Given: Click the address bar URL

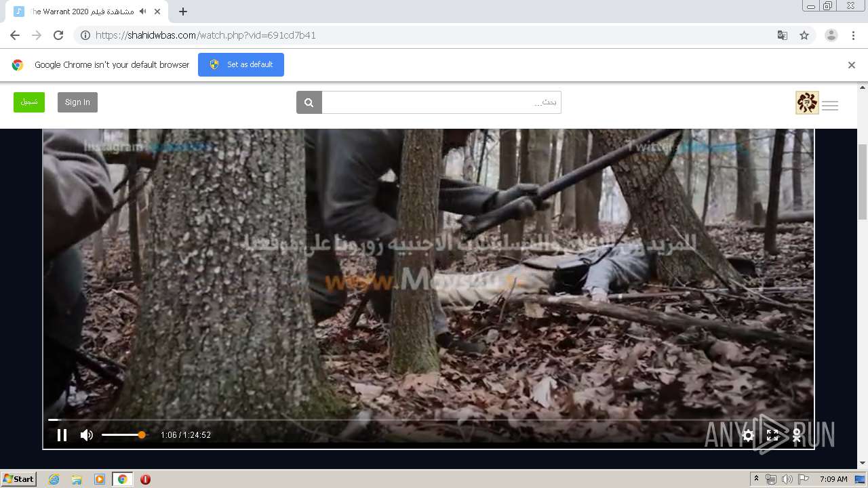Looking at the screenshot, I should point(205,35).
